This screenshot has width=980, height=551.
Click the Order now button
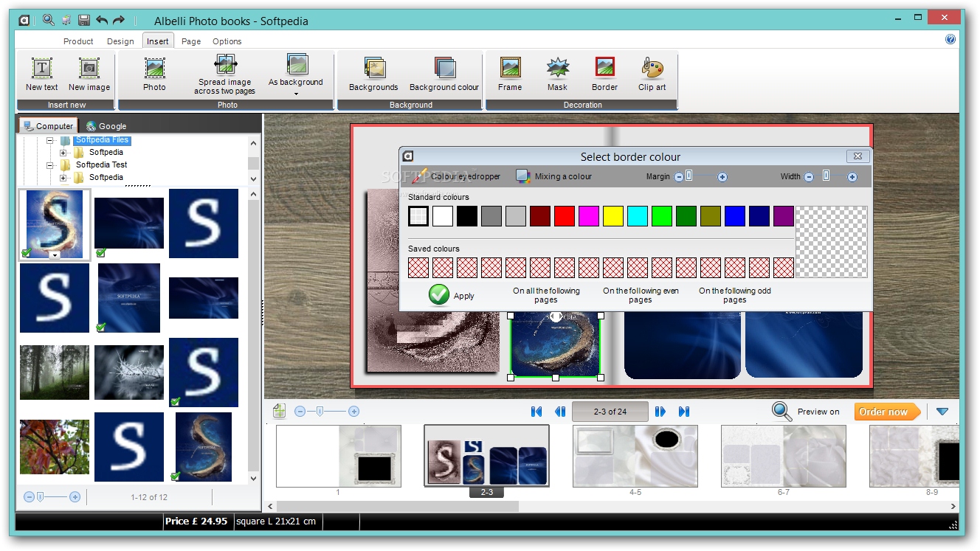click(887, 412)
